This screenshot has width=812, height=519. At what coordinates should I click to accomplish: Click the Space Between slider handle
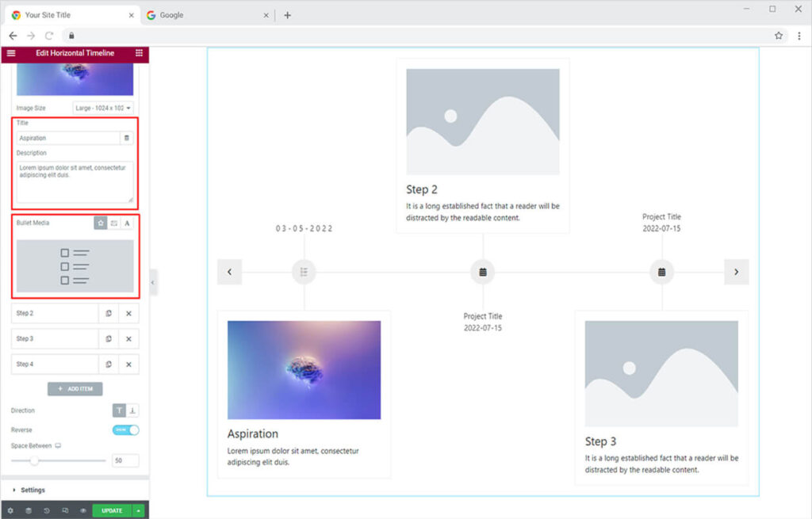coord(34,460)
